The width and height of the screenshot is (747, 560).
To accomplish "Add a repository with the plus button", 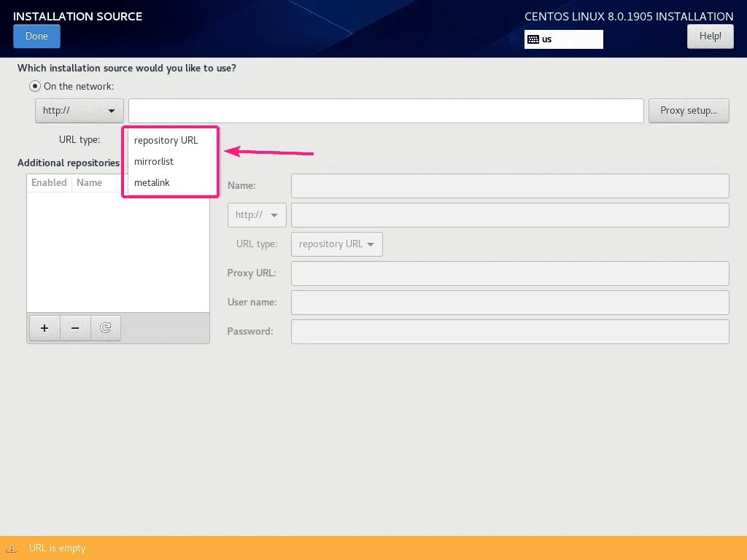I will pyautogui.click(x=44, y=328).
